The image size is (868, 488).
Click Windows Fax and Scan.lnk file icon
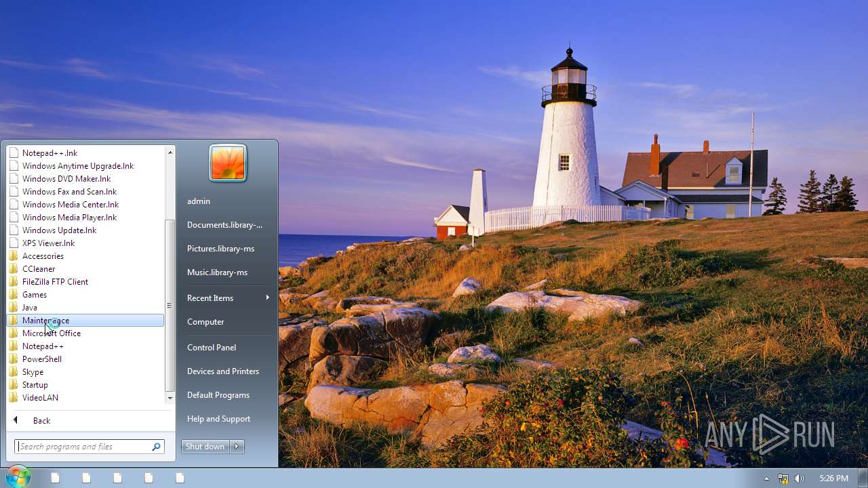(14, 192)
